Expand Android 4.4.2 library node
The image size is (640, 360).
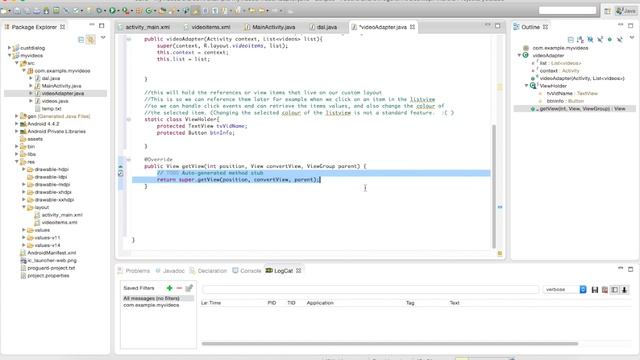[x=16, y=124]
